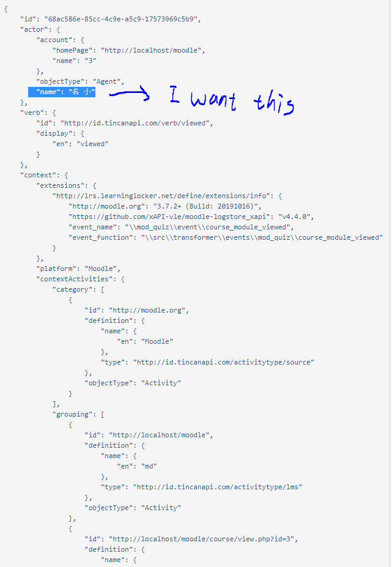
Task: Click the highlighted "name" actor line
Action: pyautogui.click(x=62, y=92)
